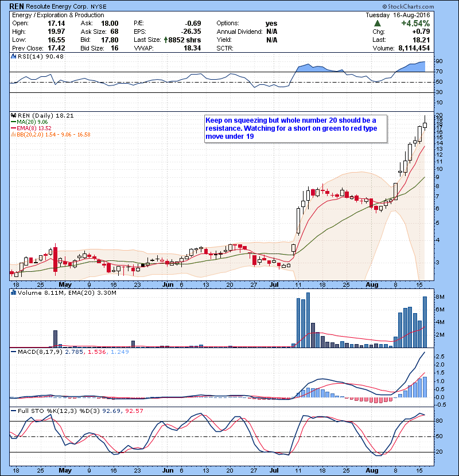Viewport: 459px width, 476px height.
Task: Click the 8M label on volume axis
Action: click(x=440, y=297)
